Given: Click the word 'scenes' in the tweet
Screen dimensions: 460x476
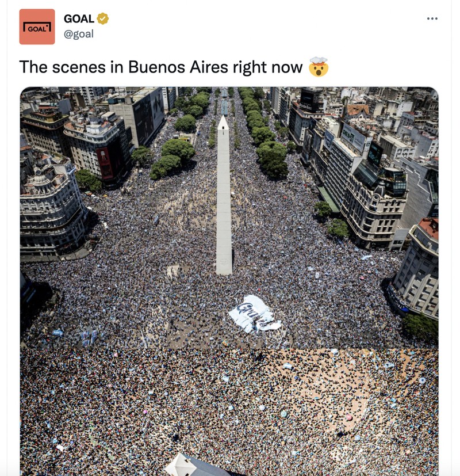Looking at the screenshot, I should point(79,67).
